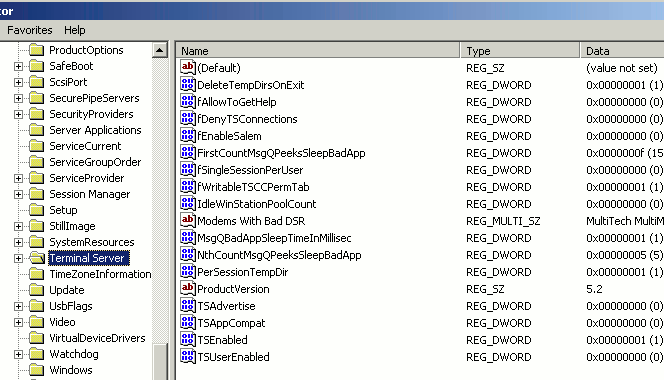Select the PerSessionTempDir value name
Image resolution: width=664 pixels, height=380 pixels.
click(x=243, y=272)
